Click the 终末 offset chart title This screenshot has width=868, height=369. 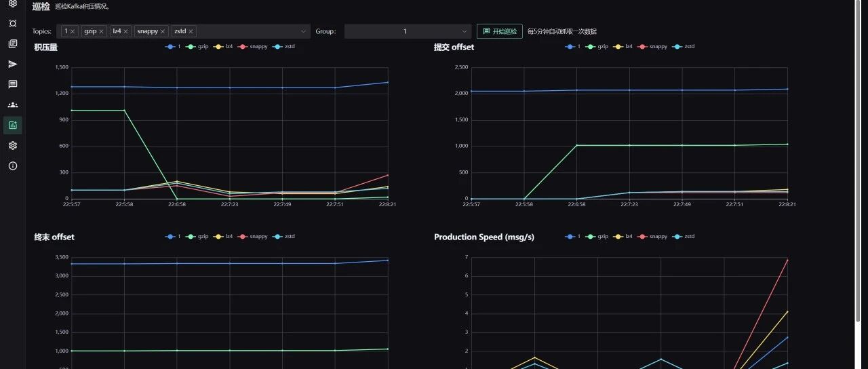point(54,237)
